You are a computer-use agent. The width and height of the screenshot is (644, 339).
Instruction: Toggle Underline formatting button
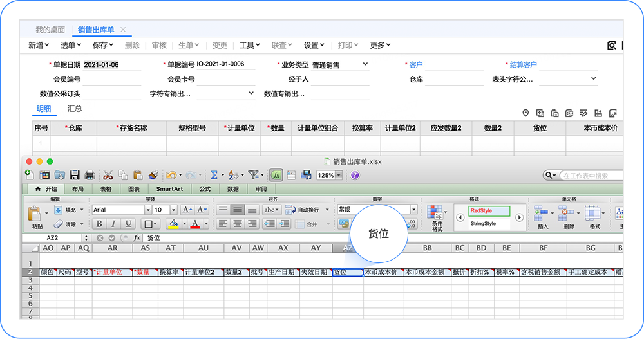coord(129,224)
